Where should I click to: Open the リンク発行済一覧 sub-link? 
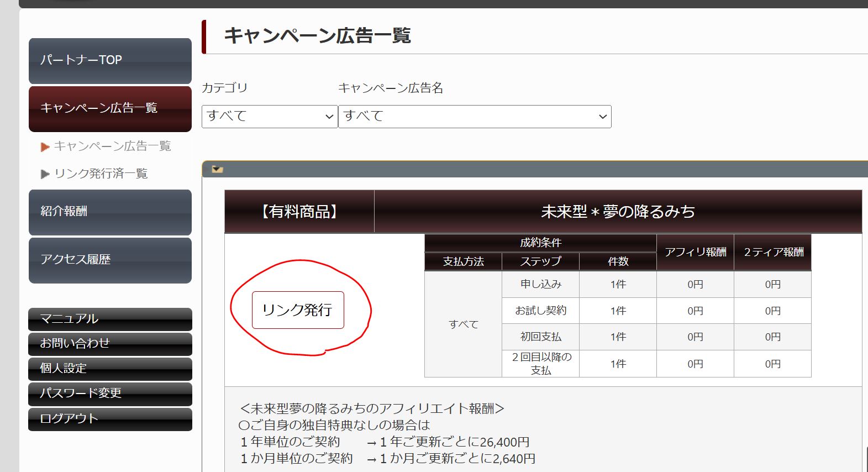click(101, 174)
